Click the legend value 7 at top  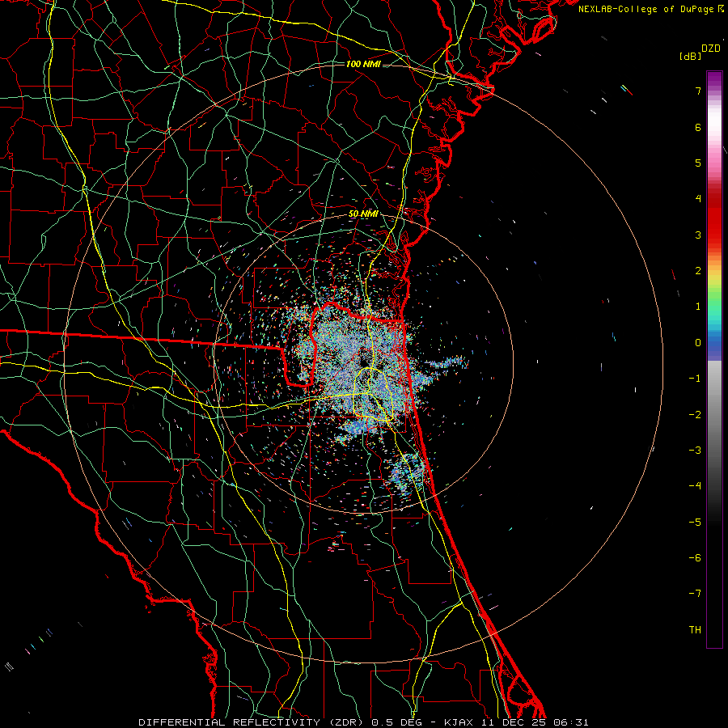698,91
